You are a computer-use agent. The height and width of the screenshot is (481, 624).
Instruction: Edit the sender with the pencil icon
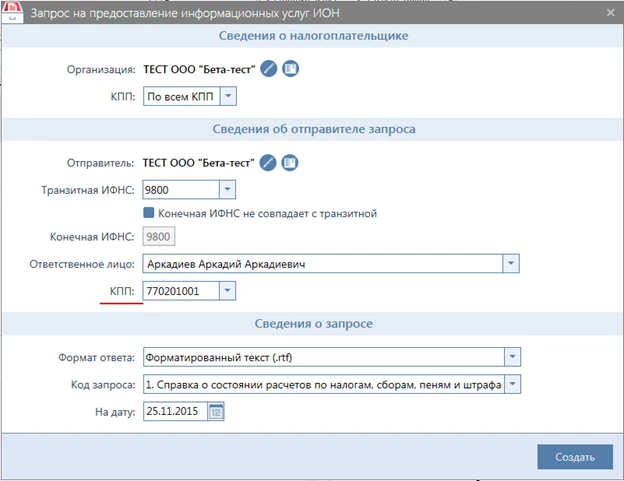pos(268,163)
